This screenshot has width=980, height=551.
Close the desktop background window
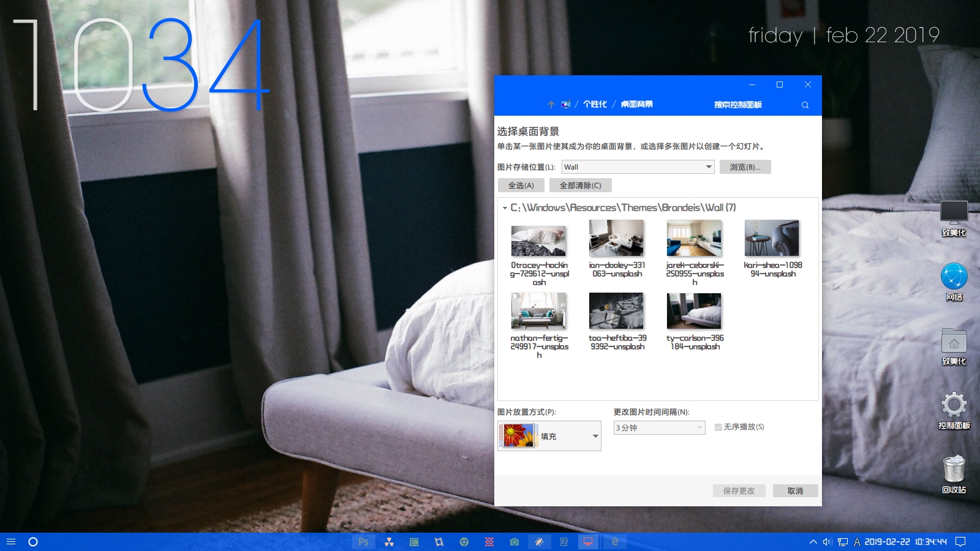coord(807,84)
